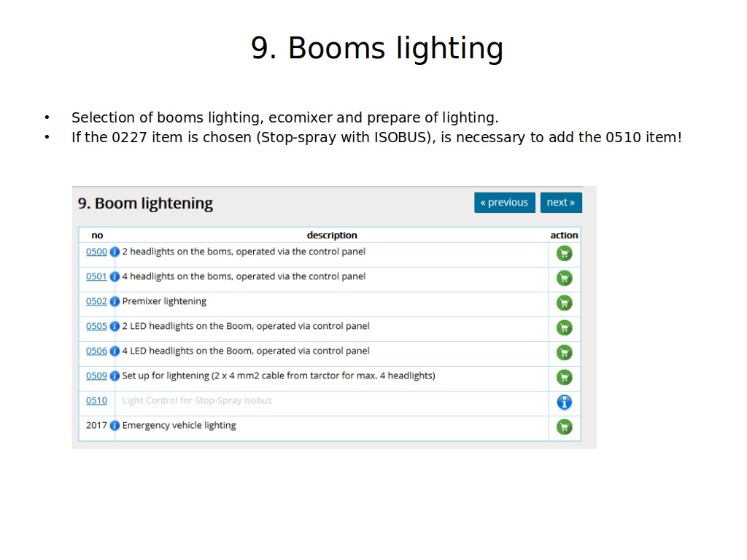Add item 0509 set up to cart
747x560 pixels.
pyautogui.click(x=564, y=378)
